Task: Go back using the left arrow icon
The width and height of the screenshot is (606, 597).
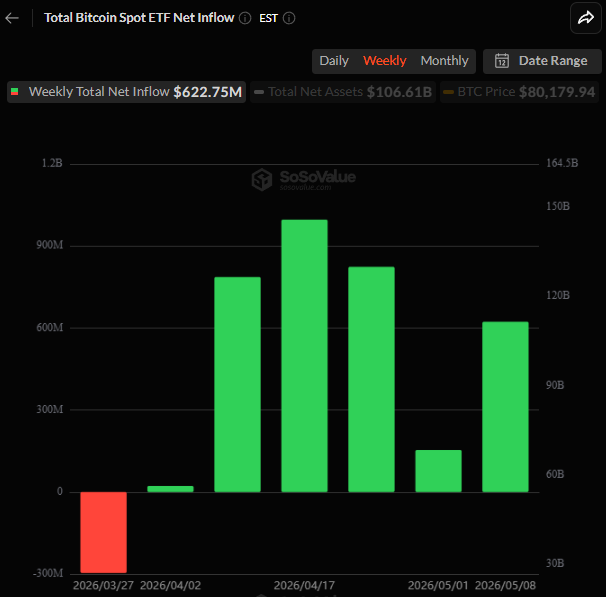Action: click(12, 18)
